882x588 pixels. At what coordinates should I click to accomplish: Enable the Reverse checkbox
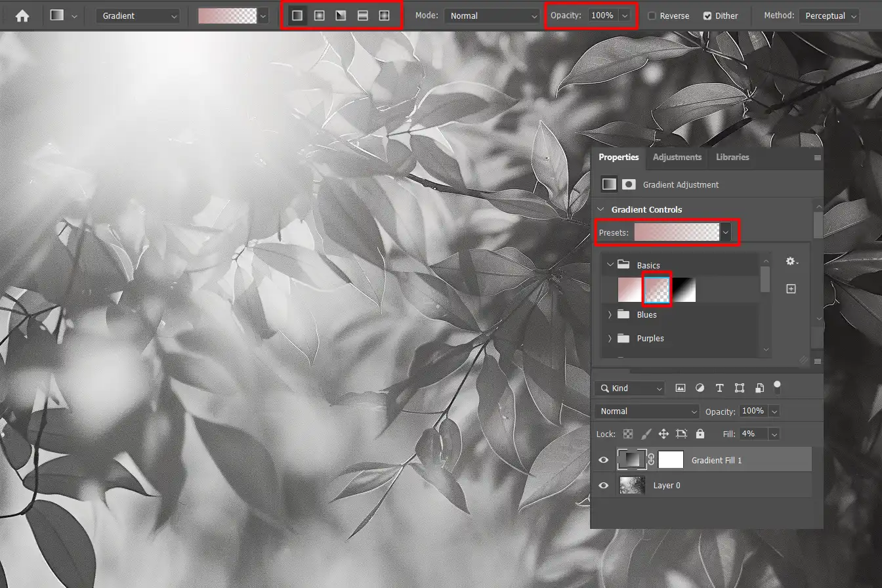652,16
